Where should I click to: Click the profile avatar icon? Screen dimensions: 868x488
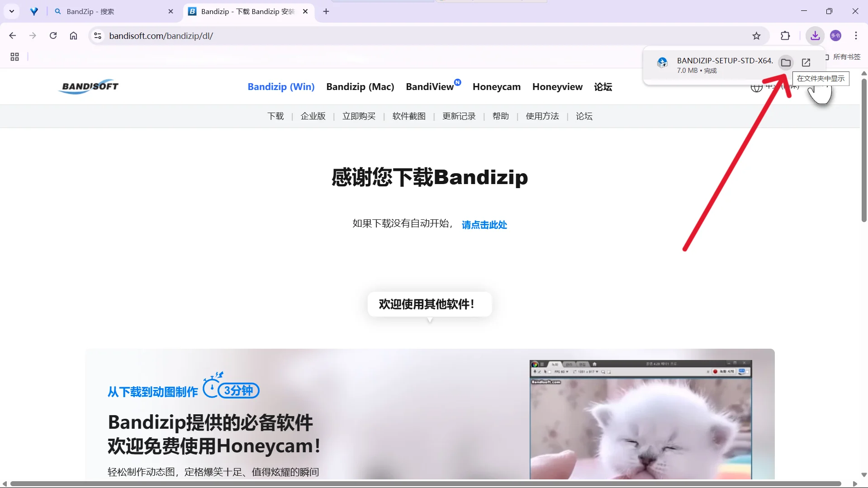(836, 36)
